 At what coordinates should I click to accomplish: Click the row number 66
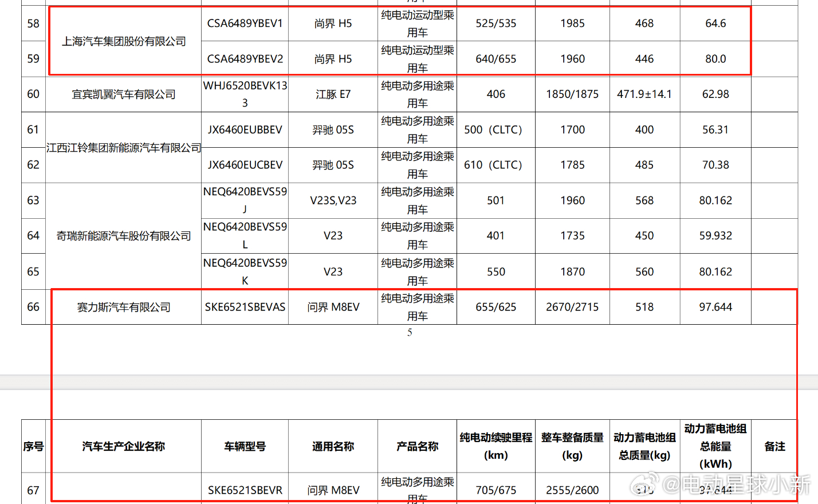click(x=33, y=308)
